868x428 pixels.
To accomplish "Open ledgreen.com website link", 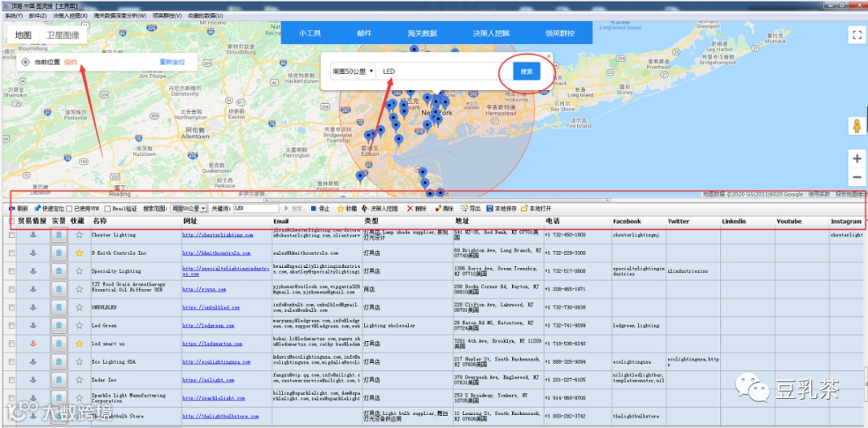I will (x=208, y=326).
